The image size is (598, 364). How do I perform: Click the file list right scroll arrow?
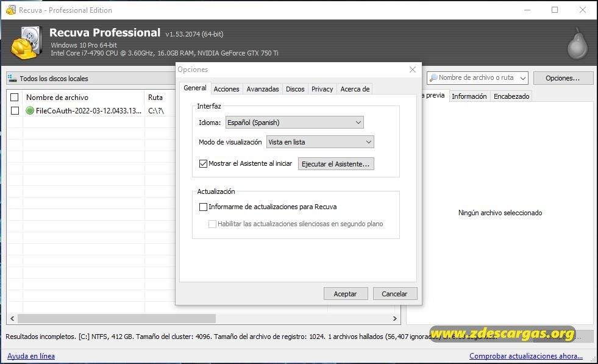tap(395, 319)
